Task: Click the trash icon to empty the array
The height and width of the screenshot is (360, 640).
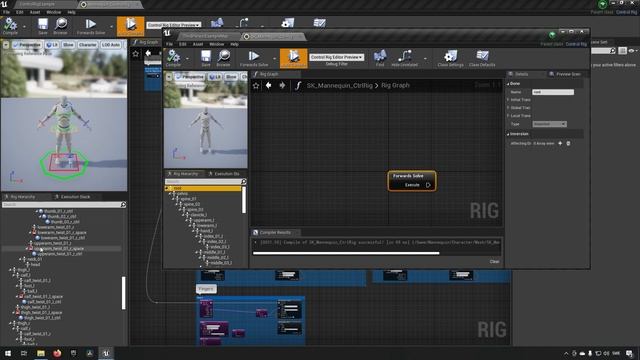Action: click(x=568, y=143)
